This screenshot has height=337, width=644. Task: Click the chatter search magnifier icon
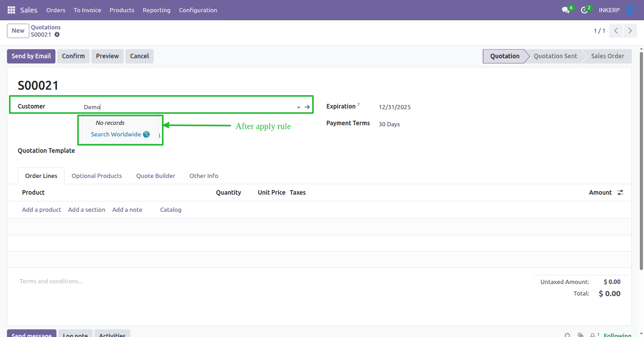pos(567,335)
